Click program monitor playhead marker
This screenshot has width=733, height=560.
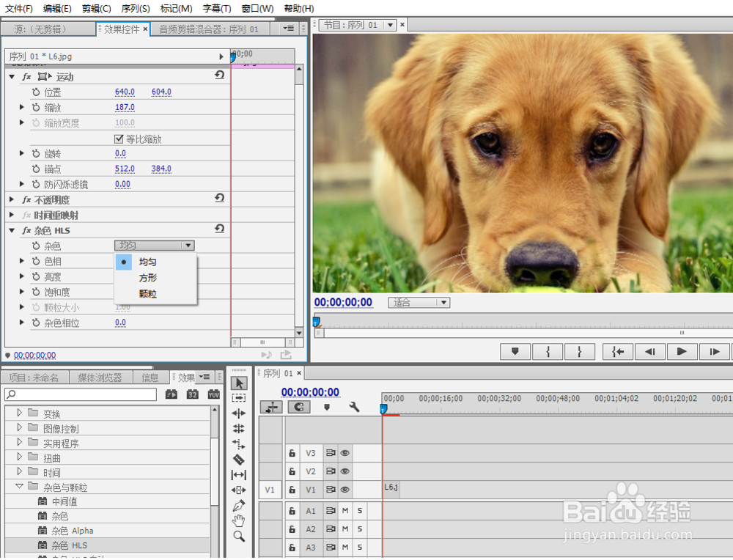pyautogui.click(x=317, y=321)
